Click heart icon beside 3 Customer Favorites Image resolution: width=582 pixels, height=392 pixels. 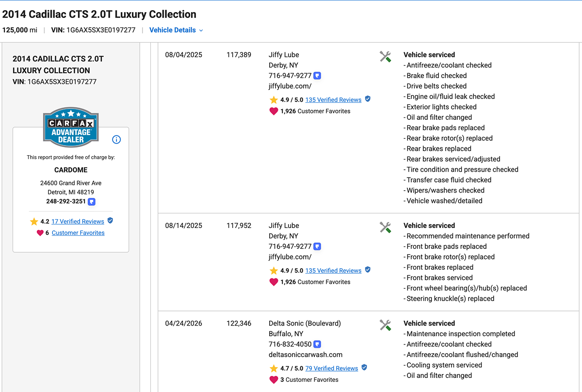tap(274, 380)
